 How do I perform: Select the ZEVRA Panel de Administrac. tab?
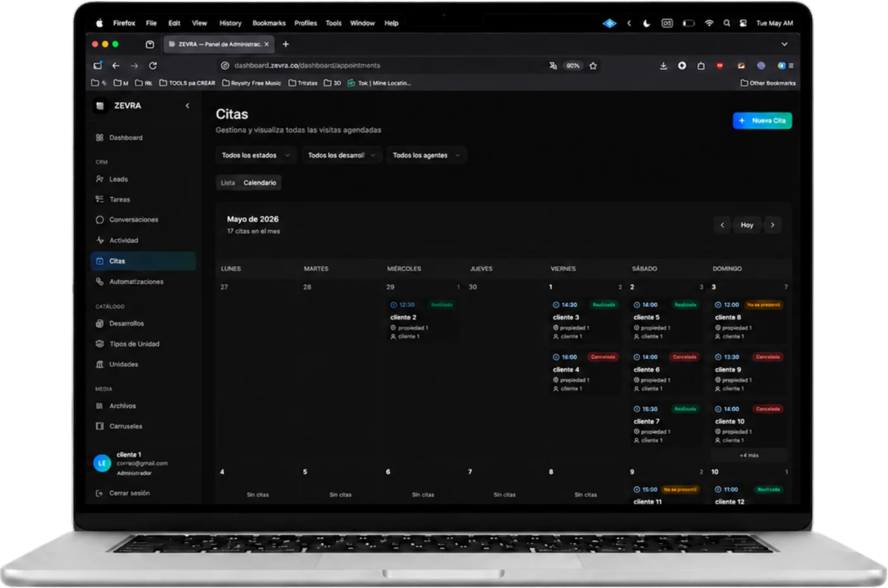219,44
